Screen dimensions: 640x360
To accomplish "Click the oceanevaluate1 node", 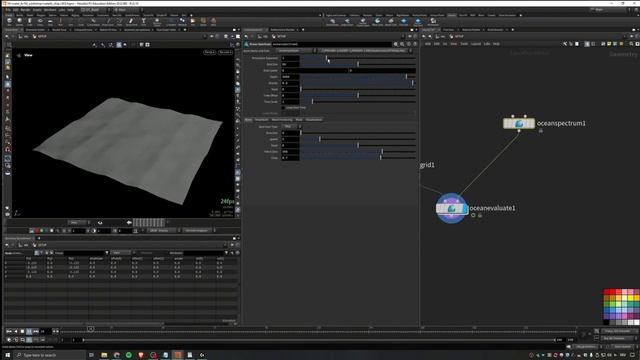I will tap(451, 209).
